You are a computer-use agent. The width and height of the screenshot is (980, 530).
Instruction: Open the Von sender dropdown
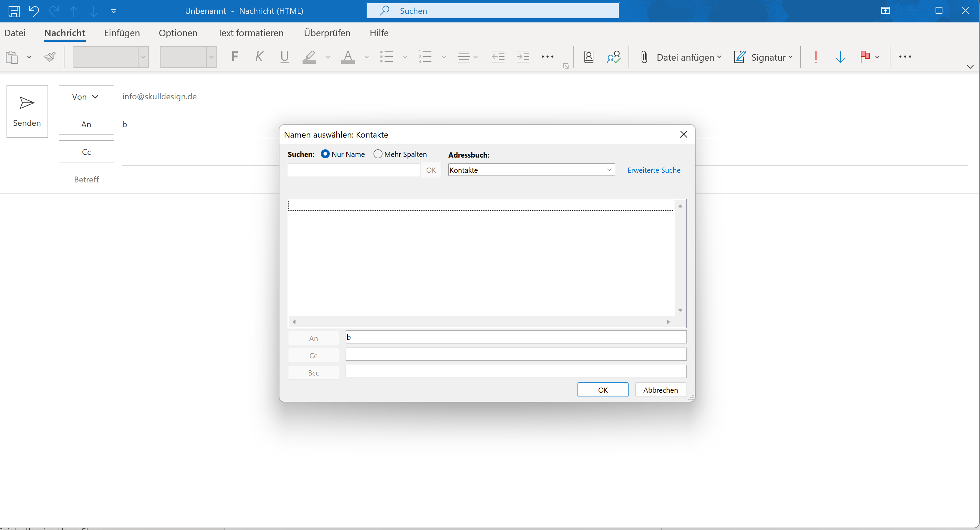click(86, 96)
